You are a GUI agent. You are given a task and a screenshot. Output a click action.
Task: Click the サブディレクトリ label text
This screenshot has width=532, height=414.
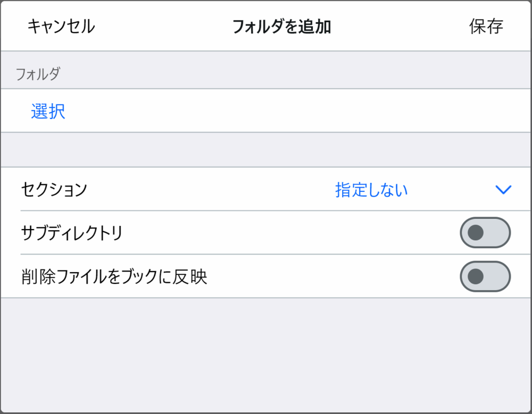point(72,233)
